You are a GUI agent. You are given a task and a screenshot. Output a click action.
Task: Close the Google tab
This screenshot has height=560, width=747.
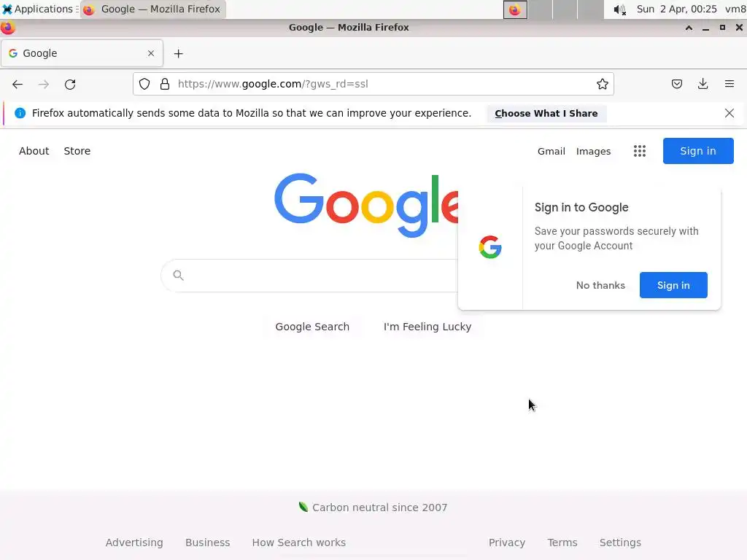150,53
